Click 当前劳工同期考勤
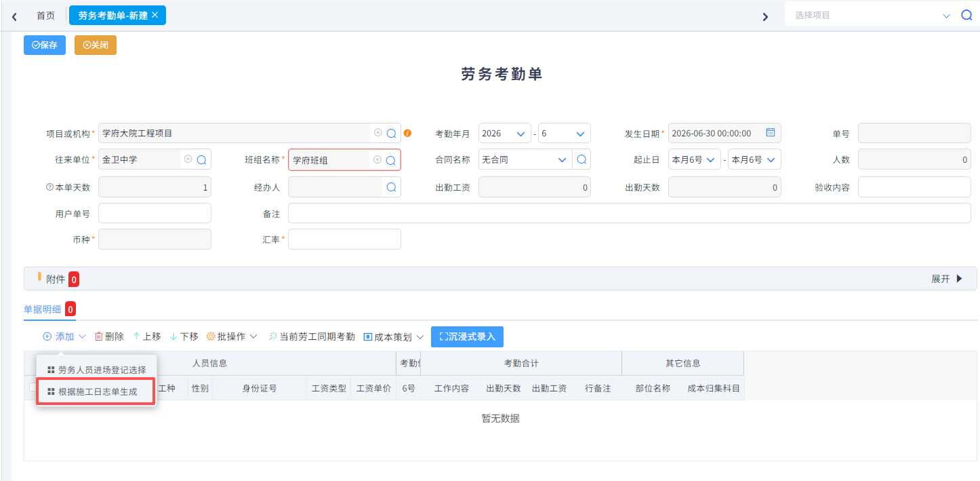 click(x=312, y=336)
